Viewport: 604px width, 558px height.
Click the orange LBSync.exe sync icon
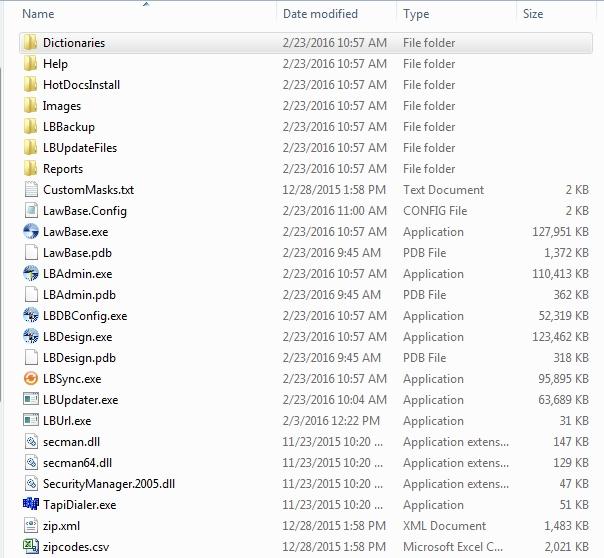point(31,379)
